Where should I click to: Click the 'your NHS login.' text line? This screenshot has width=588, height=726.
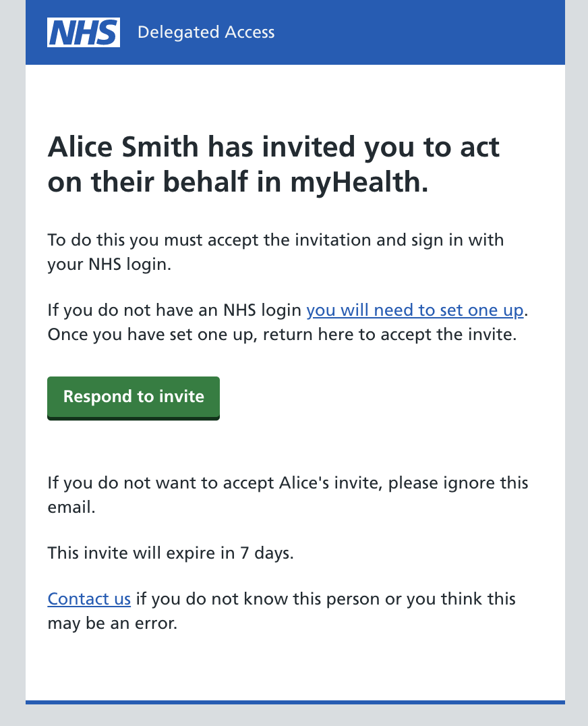[109, 264]
